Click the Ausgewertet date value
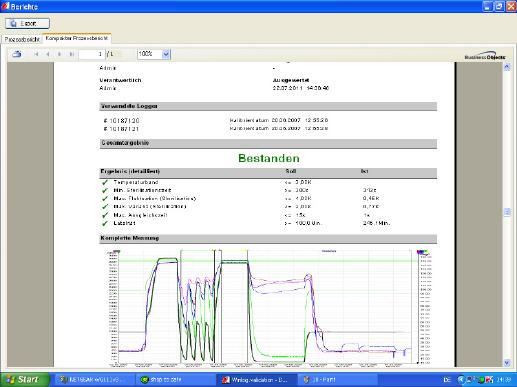Screen dimensions: 517x387 coord(301,88)
